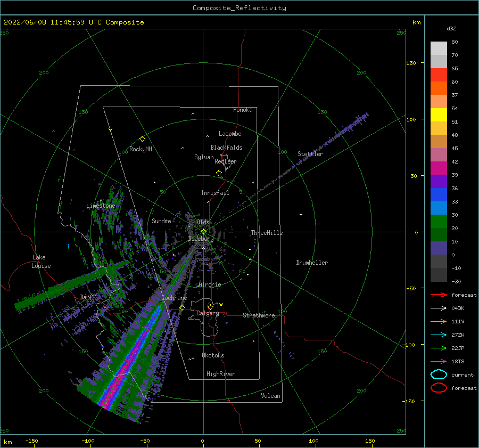Click the Airdrie label
The height and width of the screenshot is (448, 479).
pos(210,284)
